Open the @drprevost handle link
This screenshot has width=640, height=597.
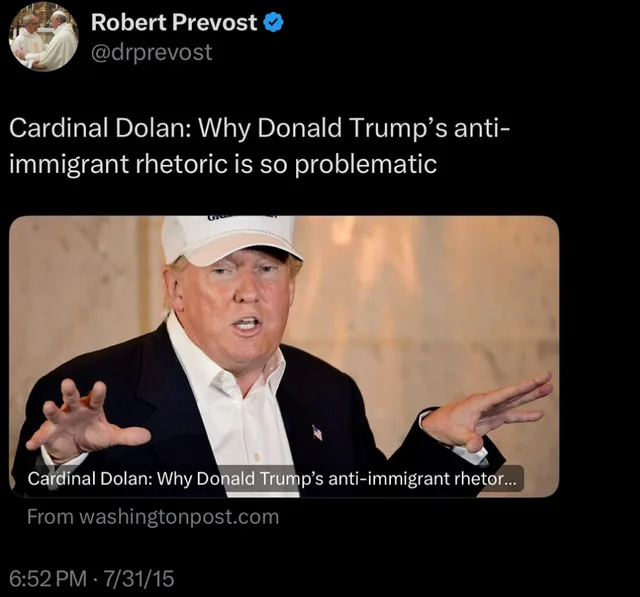click(x=151, y=52)
